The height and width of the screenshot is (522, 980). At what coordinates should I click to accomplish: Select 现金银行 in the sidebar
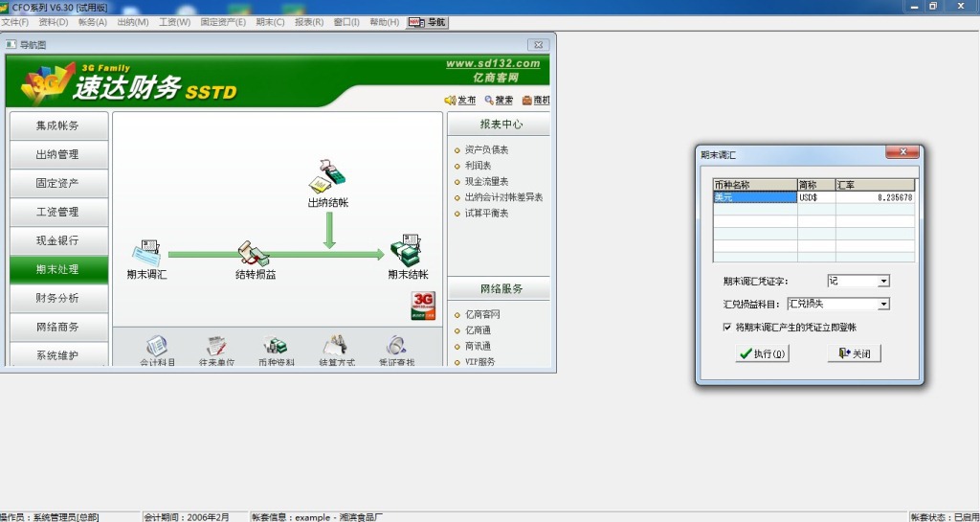click(57, 240)
